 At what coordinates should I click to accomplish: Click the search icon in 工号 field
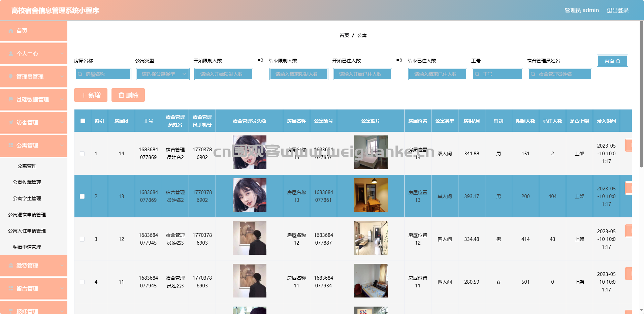click(x=477, y=74)
